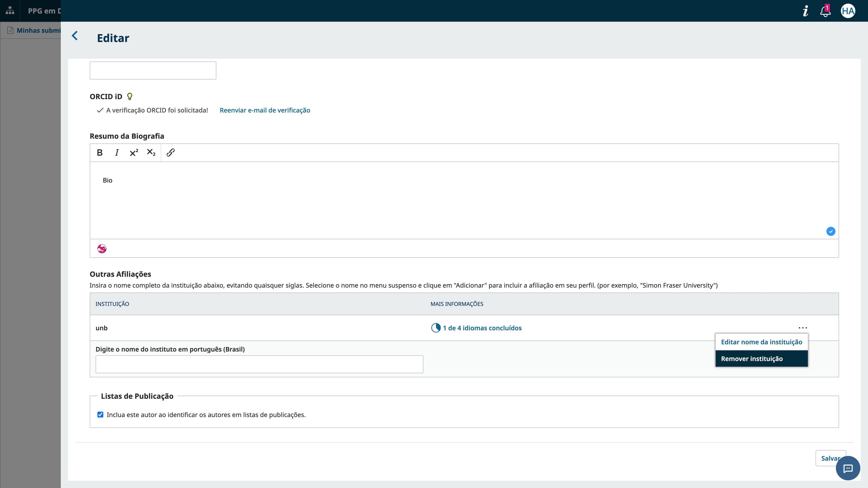Uncheck include author in publication lists
Image resolution: width=868 pixels, height=488 pixels.
[x=100, y=415]
